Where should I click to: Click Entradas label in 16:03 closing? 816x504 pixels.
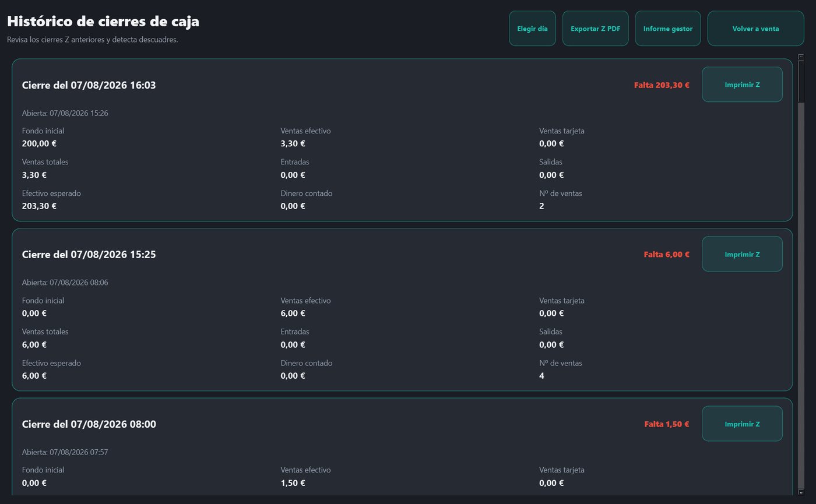(x=295, y=162)
